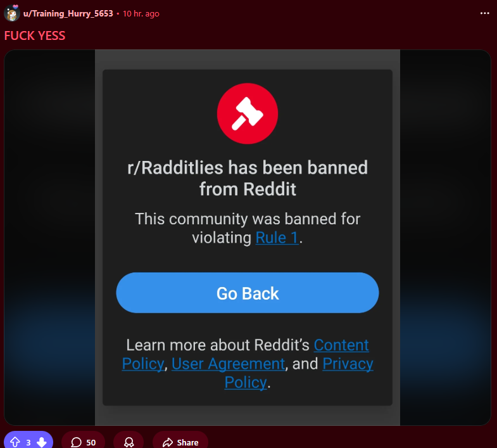Open the u/Training_Hurry_5653 profile link
Image resolution: width=497 pixels, height=448 pixels.
point(68,14)
